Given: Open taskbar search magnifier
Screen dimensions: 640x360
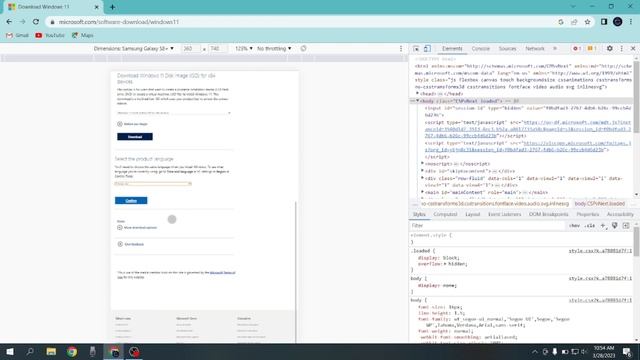Looking at the screenshot, I should [30, 351].
